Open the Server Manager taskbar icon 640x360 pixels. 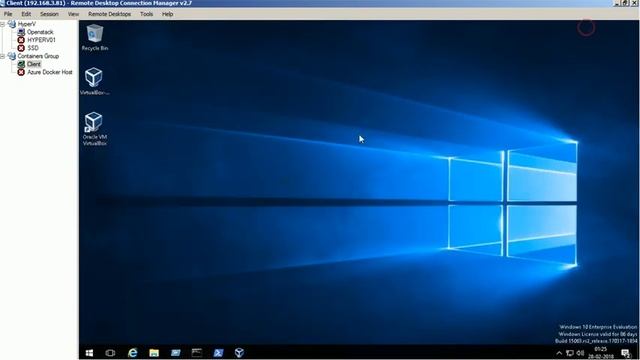click(x=176, y=353)
